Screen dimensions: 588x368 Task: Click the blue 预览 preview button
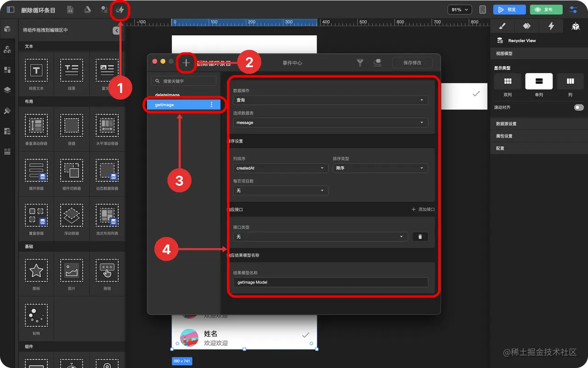click(x=509, y=10)
